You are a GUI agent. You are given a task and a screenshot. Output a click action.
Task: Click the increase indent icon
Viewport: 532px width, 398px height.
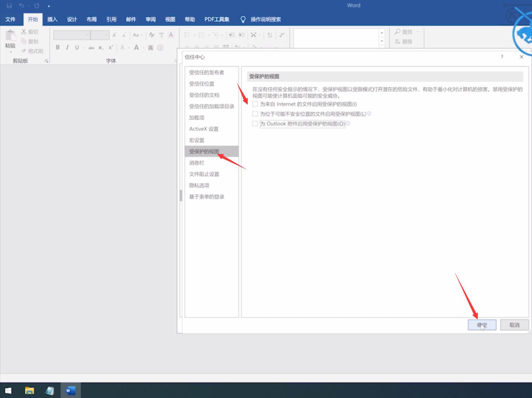coord(241,35)
